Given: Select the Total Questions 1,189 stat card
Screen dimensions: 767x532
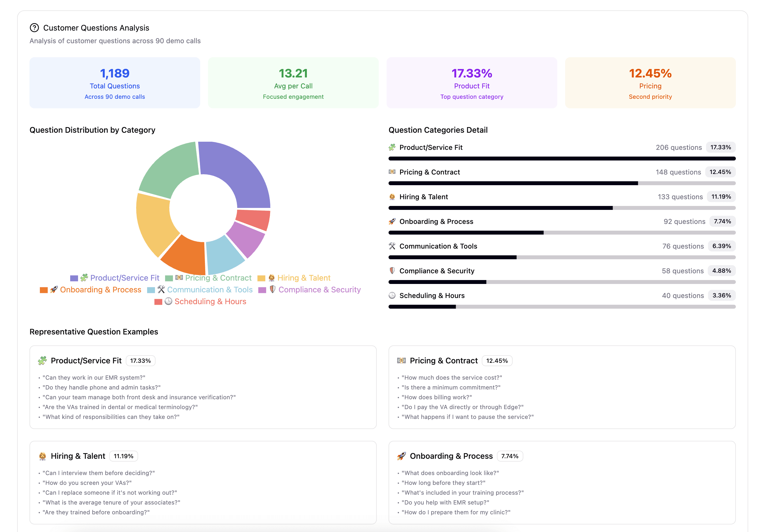Looking at the screenshot, I should pyautogui.click(x=115, y=83).
